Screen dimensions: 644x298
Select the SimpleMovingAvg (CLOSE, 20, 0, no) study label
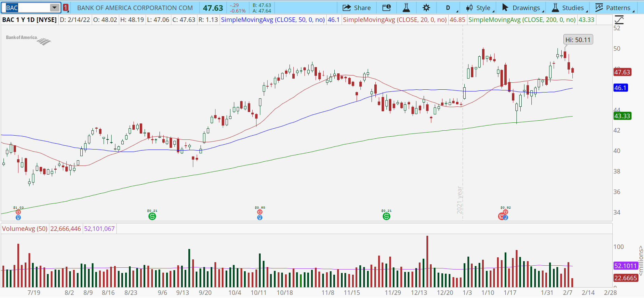(395, 20)
